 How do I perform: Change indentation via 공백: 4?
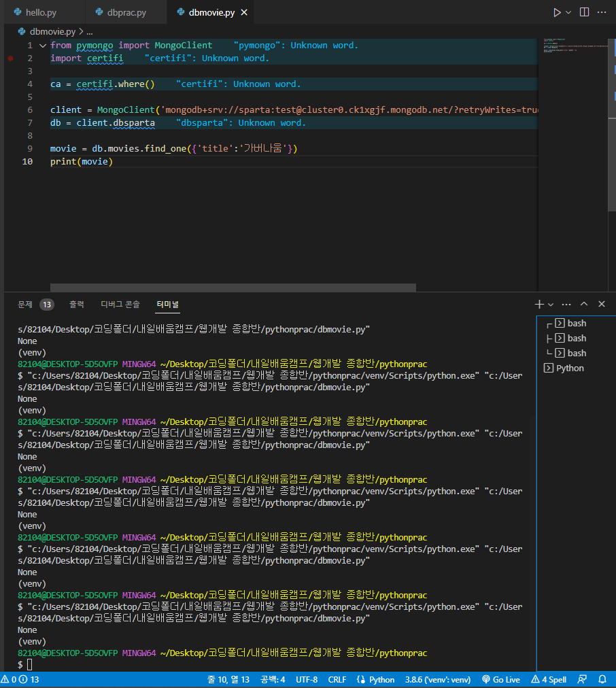[x=273, y=680]
